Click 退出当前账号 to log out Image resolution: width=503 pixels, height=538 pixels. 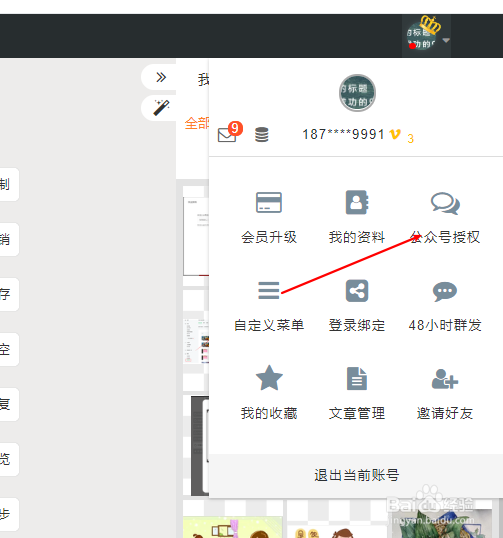(356, 475)
